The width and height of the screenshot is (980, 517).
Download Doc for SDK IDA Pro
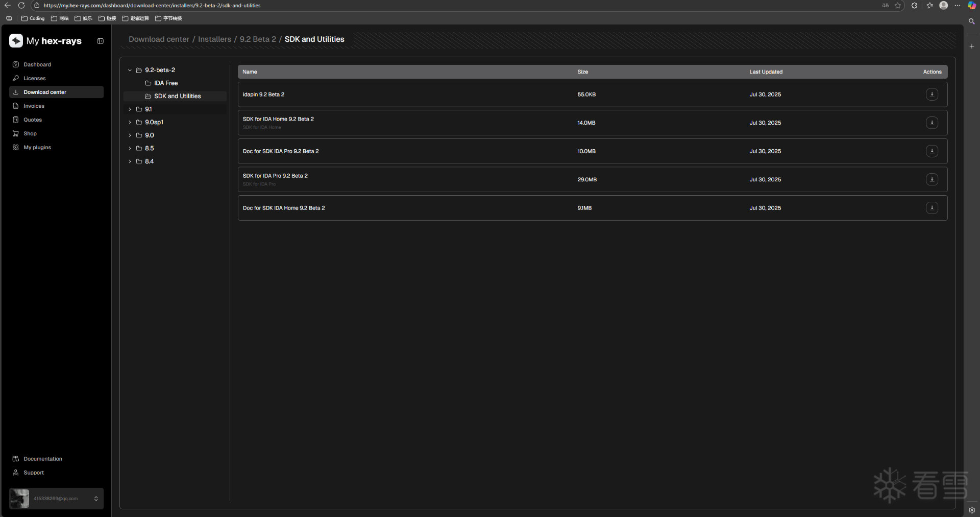pyautogui.click(x=932, y=151)
